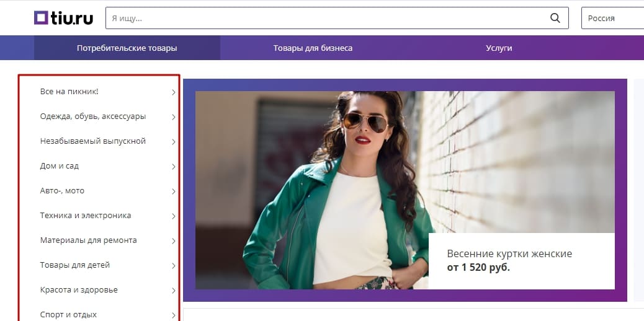Open Незабываемый выпускной category

point(93,141)
